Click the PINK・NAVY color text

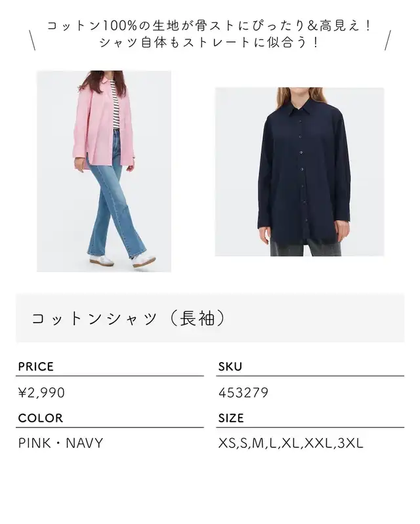[x=60, y=443]
